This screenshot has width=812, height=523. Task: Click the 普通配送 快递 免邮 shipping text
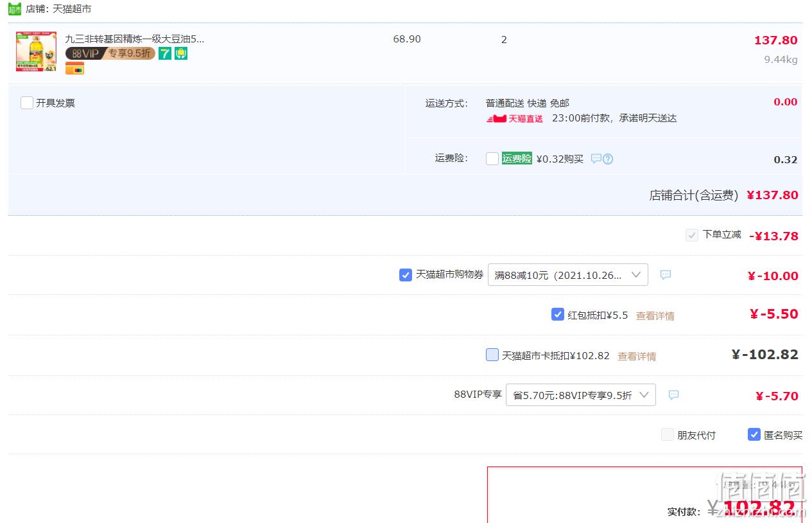pos(528,103)
